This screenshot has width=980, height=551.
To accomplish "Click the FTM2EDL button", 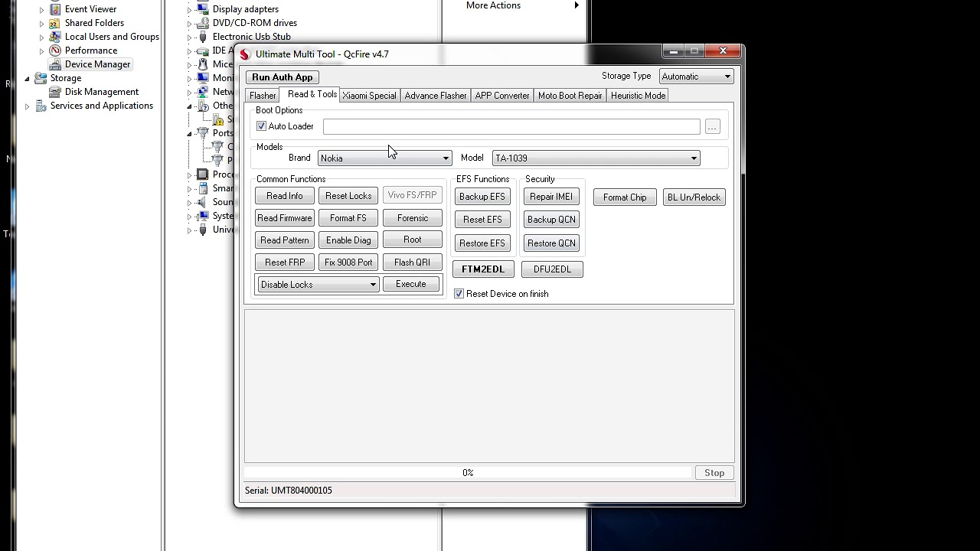I will coord(483,269).
